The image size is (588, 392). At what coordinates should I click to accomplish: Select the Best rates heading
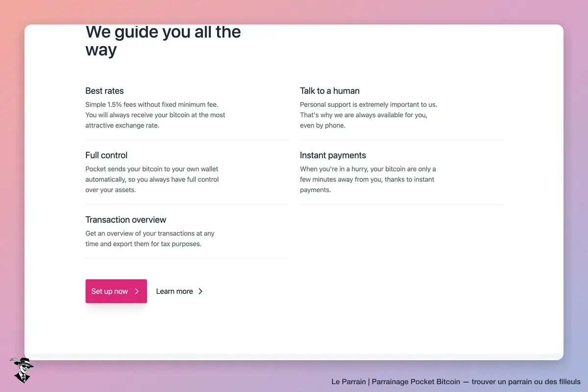tap(104, 91)
